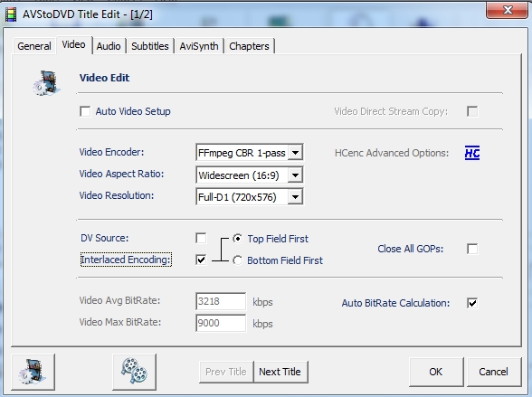This screenshot has width=532, height=397.
Task: Click the Video Avg BitRate label
Action: (119, 300)
